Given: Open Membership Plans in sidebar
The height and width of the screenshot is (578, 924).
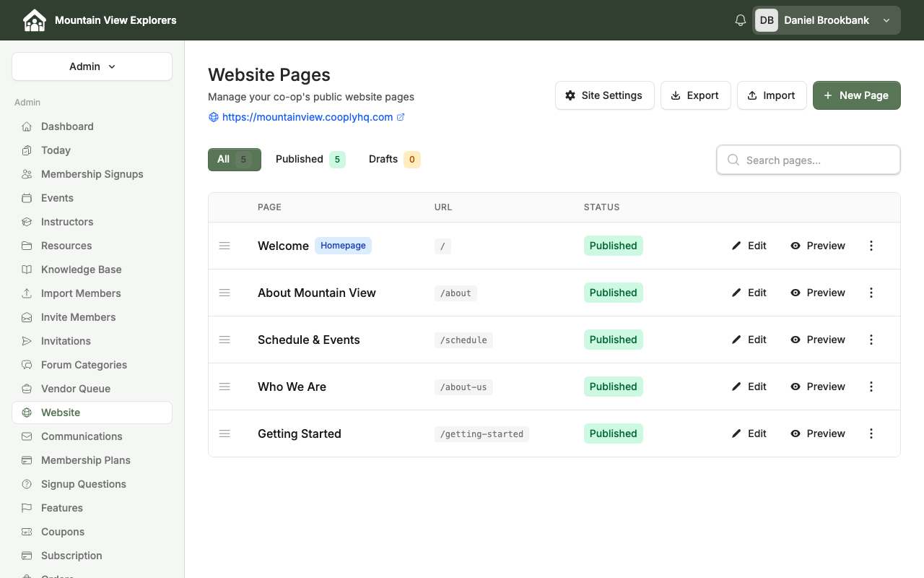Looking at the screenshot, I should [92, 460].
